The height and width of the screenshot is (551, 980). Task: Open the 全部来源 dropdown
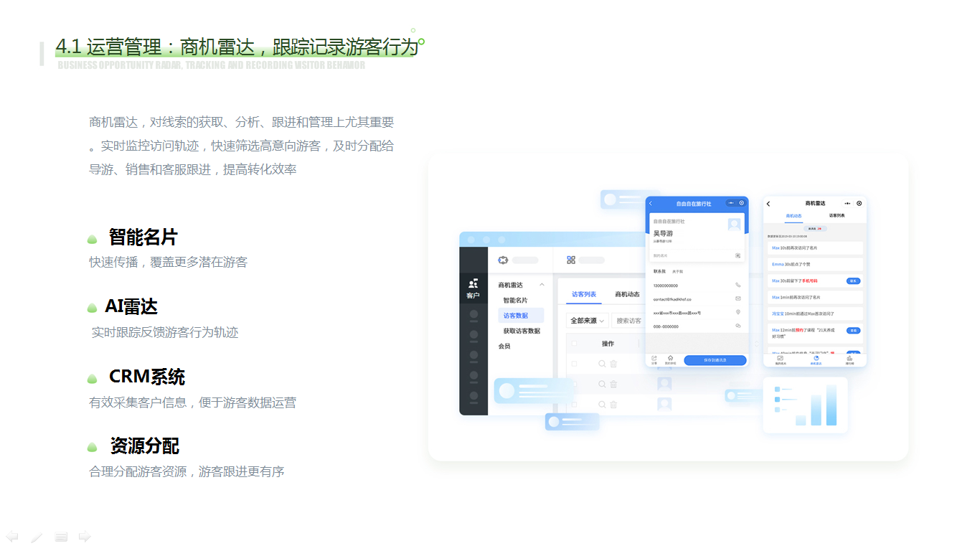click(x=587, y=321)
